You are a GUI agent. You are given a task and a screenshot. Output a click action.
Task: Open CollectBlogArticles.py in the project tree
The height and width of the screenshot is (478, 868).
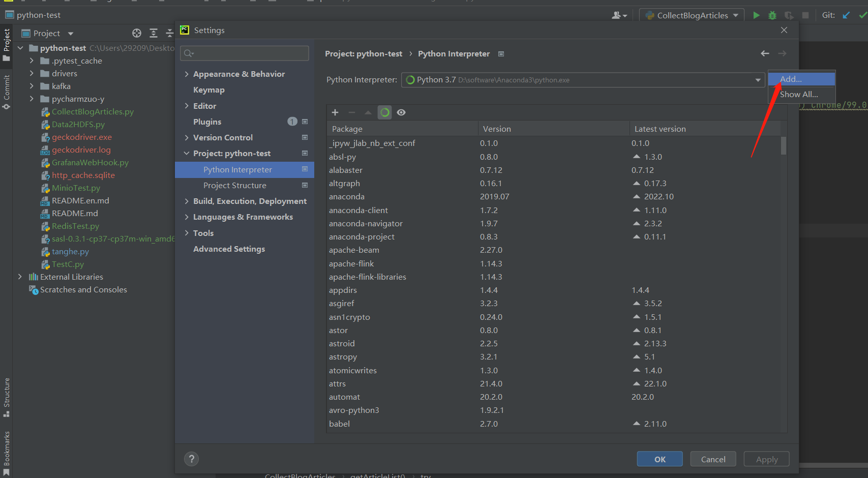click(x=93, y=111)
